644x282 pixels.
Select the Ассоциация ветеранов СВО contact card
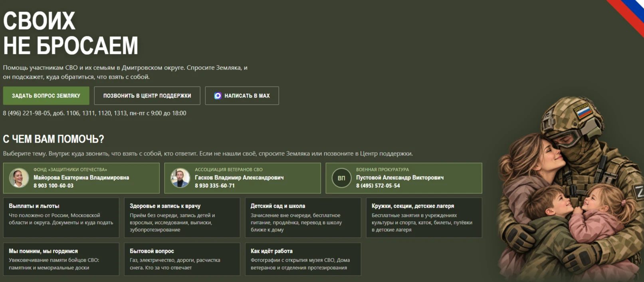tap(242, 178)
